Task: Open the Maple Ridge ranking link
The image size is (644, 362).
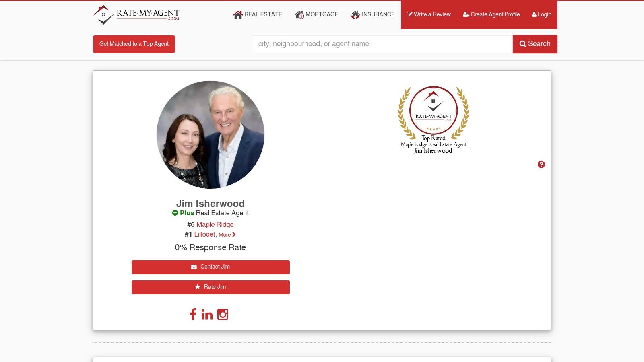Action: 215,224
